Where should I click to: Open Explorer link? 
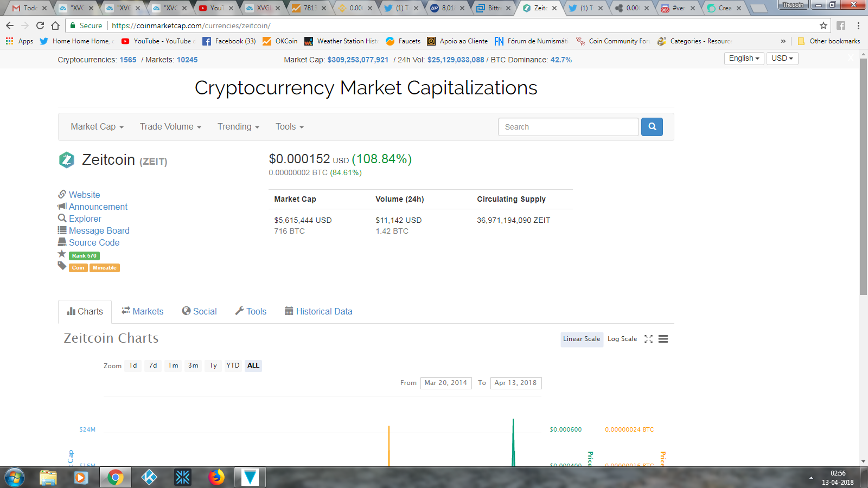pos(85,219)
